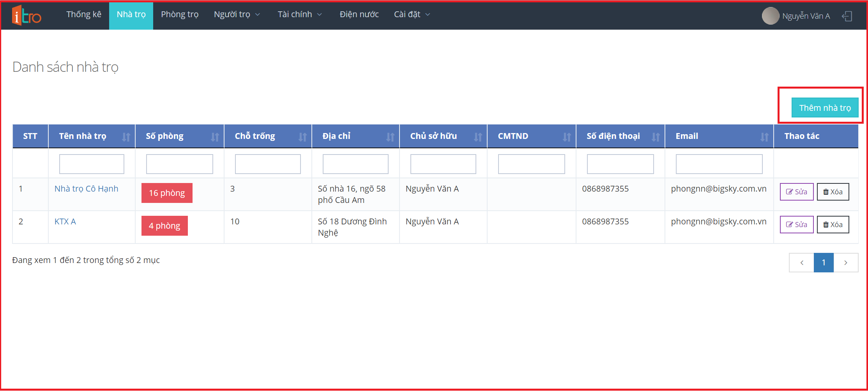Image resolution: width=868 pixels, height=391 pixels.
Task: Sort by the Tên nhà trọ column
Action: pyautogui.click(x=126, y=137)
